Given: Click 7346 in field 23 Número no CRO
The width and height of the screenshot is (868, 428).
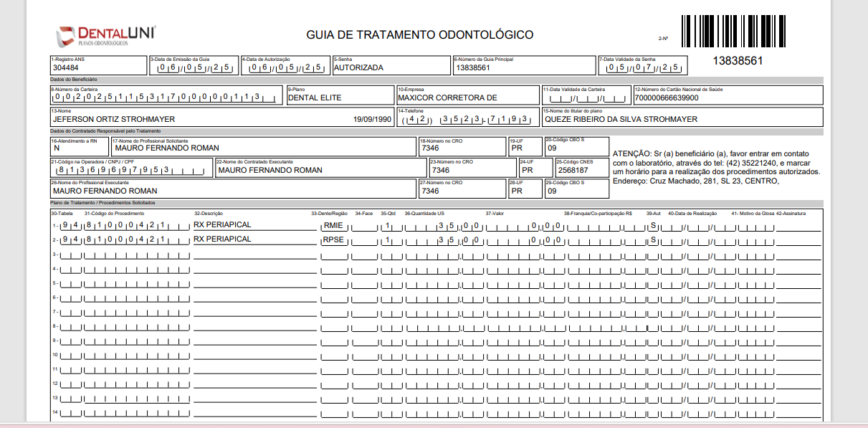Looking at the screenshot, I should (x=441, y=171).
